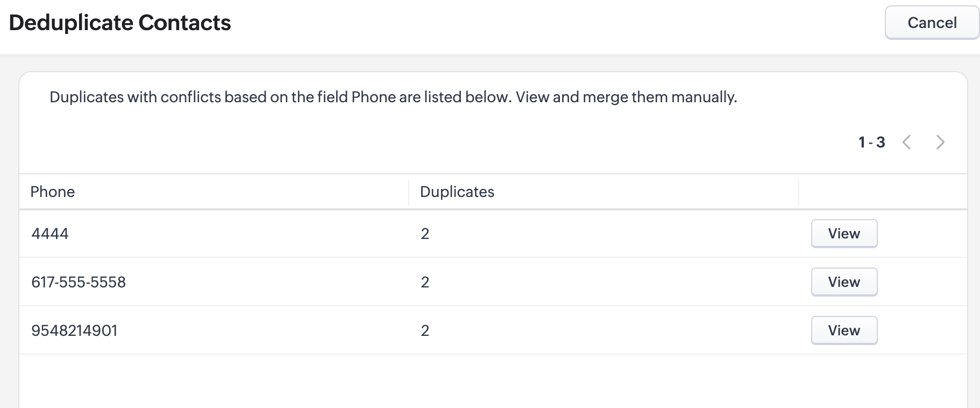Click the Phone column header
Image resolution: width=980 pixels, height=408 pixels.
tap(53, 192)
